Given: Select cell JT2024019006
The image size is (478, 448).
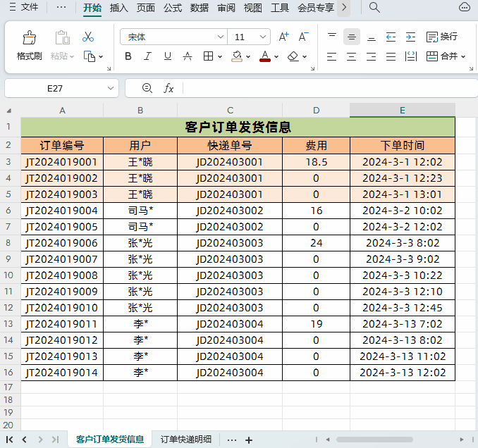Looking at the screenshot, I should click(62, 243).
